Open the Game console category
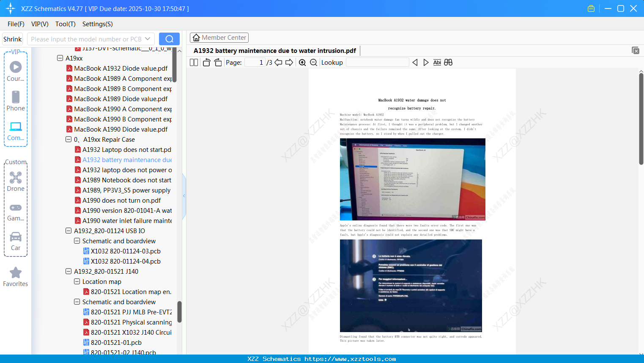The height and width of the screenshot is (363, 644). [x=16, y=212]
